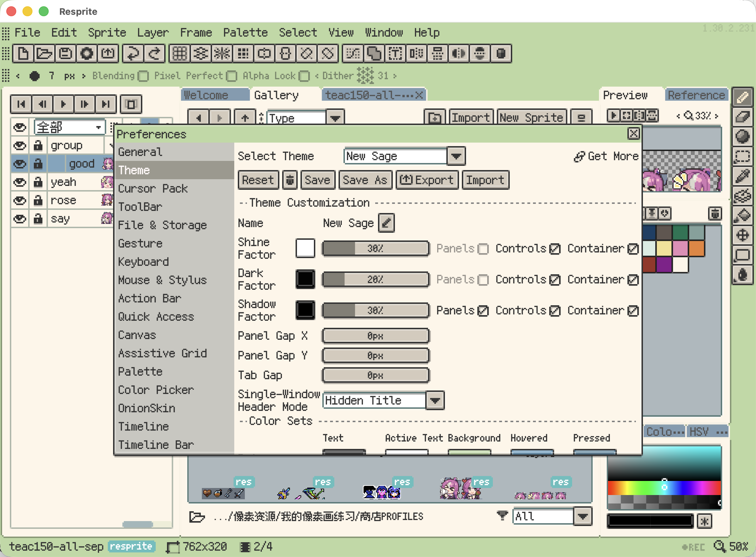Open the All filter dropdown
Image resolution: width=756 pixels, height=557 pixels.
[x=582, y=517]
